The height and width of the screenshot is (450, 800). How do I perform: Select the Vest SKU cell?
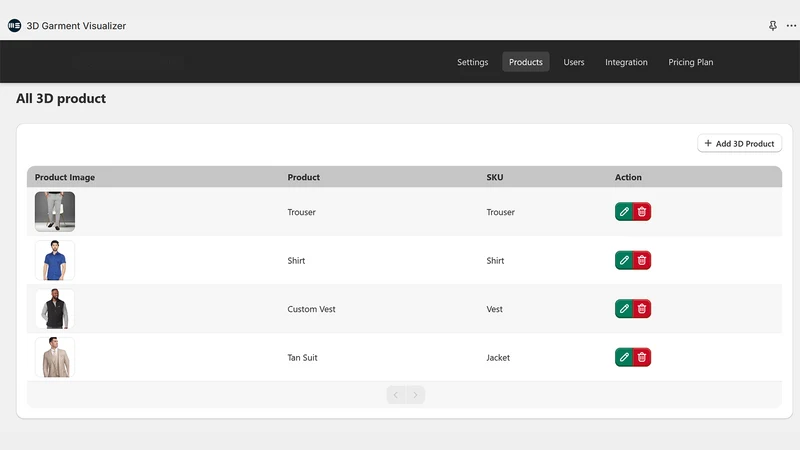494,309
